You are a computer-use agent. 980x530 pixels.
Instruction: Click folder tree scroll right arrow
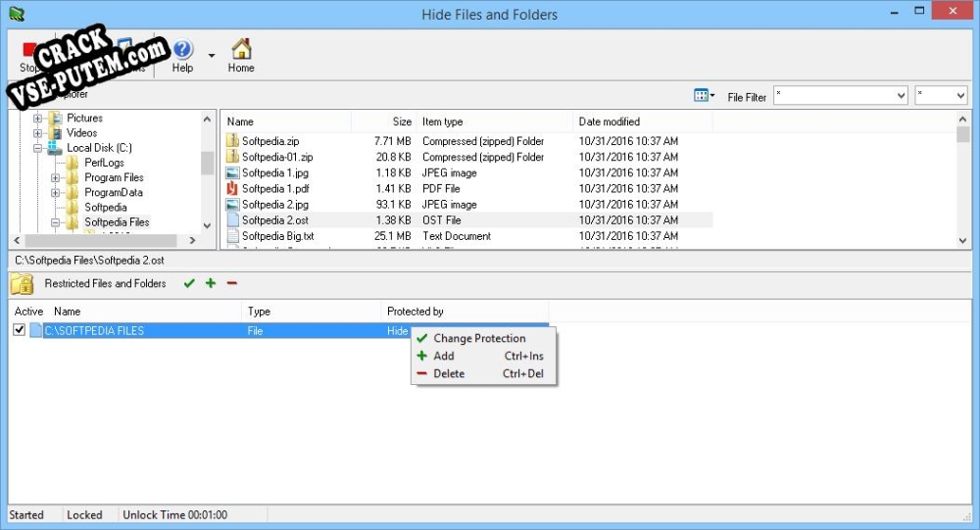[192, 241]
